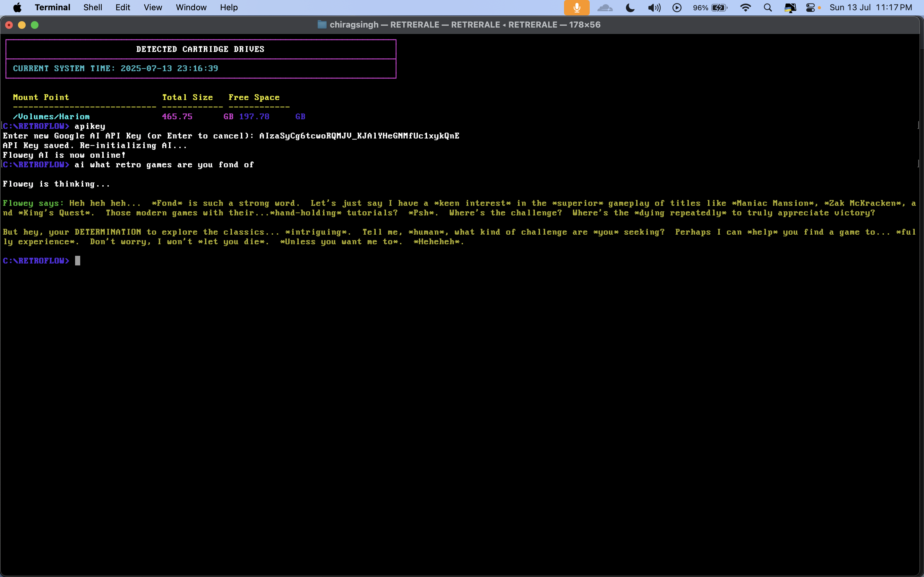Click the orange microphone dictation icon
The width and height of the screenshot is (924, 577).
[577, 8]
